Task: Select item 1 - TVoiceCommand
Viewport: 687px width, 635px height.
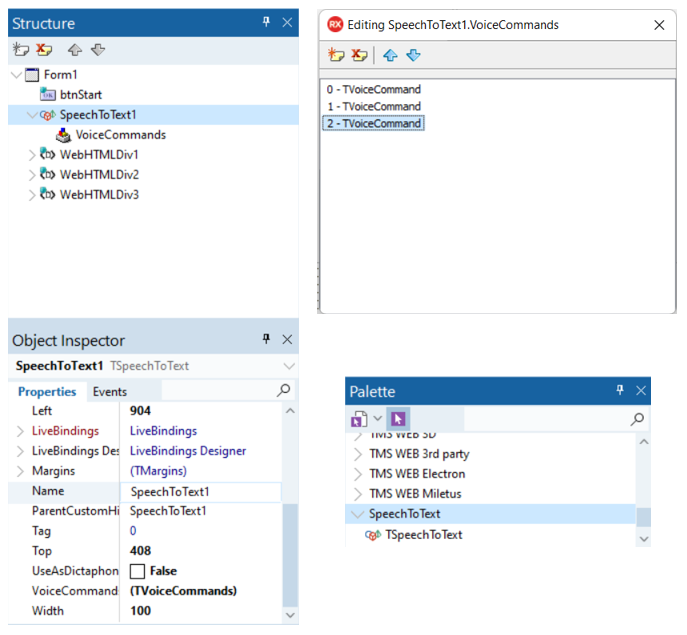Action: coord(373,106)
